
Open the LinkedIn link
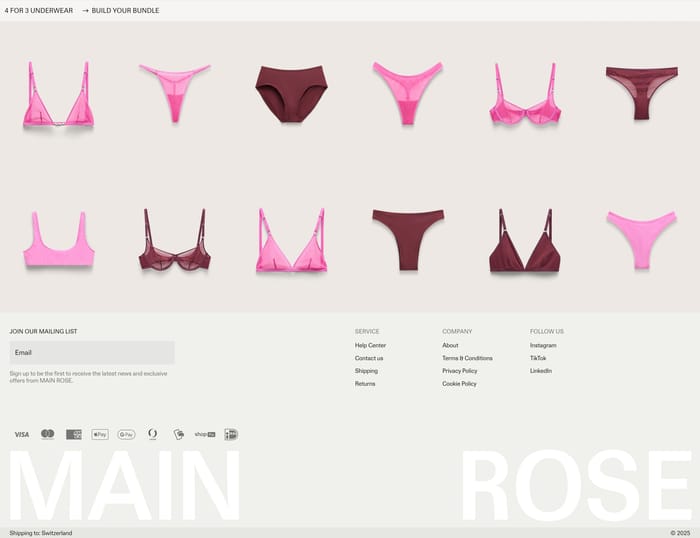tap(541, 371)
